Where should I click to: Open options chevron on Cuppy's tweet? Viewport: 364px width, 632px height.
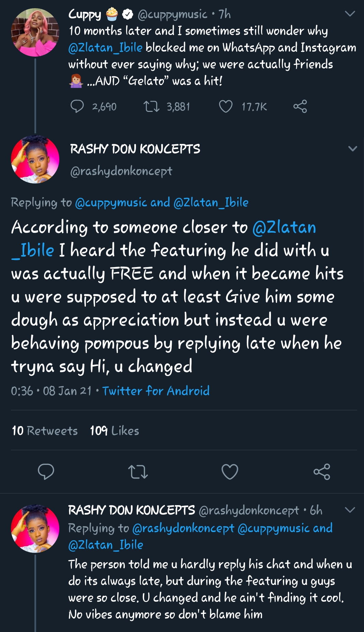[350, 14]
